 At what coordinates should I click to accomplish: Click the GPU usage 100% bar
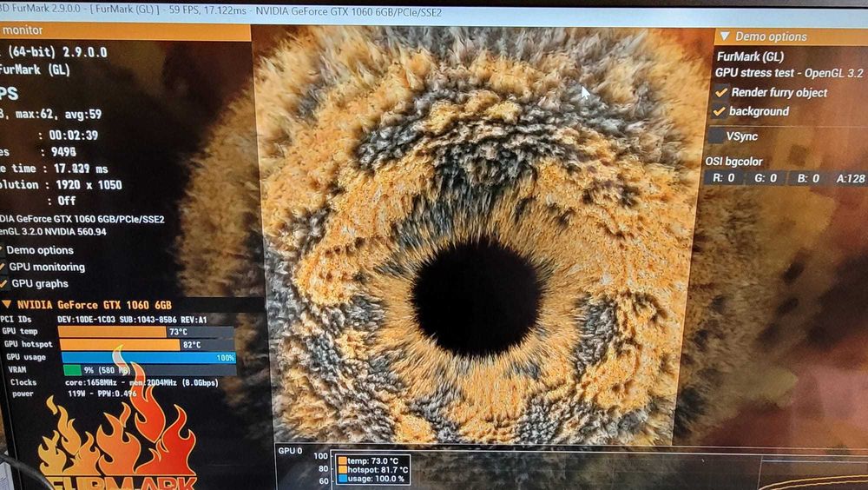(149, 358)
